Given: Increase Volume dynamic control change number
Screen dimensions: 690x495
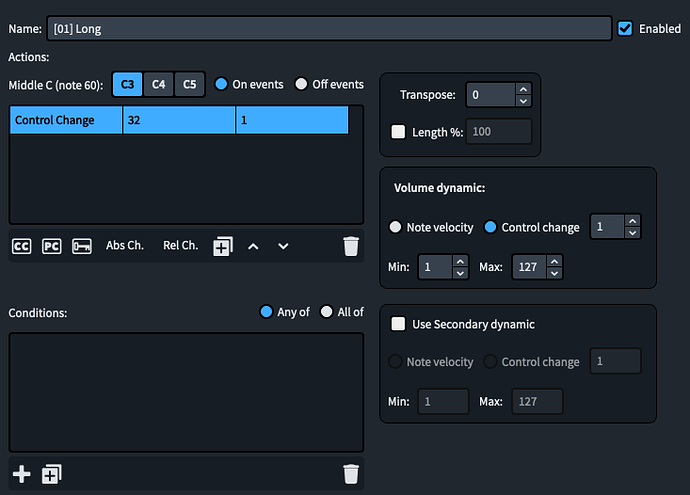Looking at the screenshot, I should [632, 221].
